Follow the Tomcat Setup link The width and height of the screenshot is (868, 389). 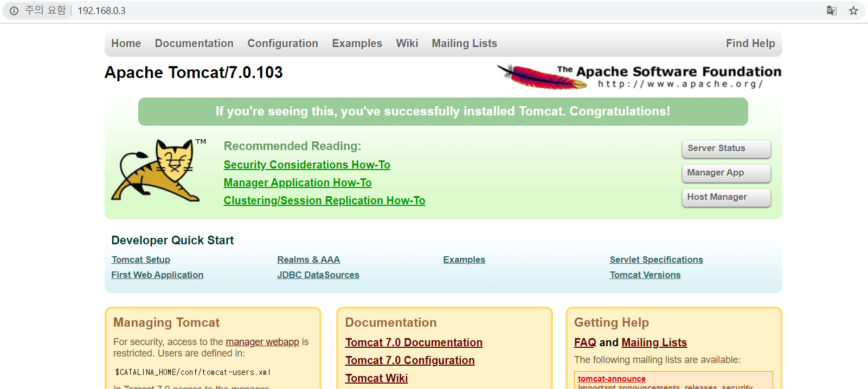[141, 260]
